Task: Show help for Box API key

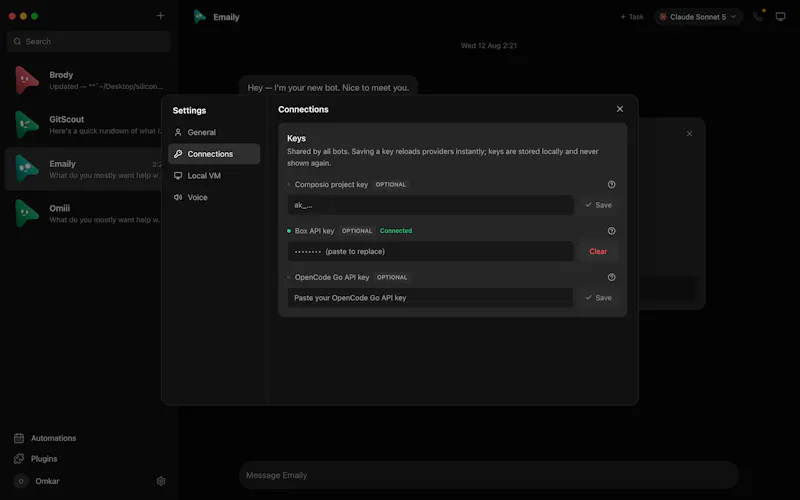Action: [x=611, y=231]
